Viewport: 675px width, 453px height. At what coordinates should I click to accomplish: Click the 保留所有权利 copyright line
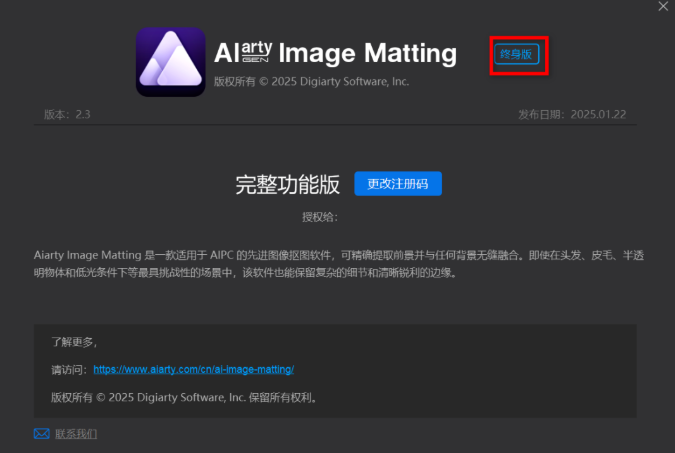184,397
